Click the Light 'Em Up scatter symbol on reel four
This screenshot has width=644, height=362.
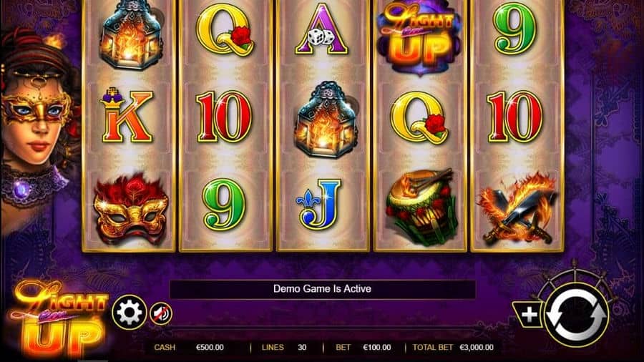pyautogui.click(x=418, y=39)
